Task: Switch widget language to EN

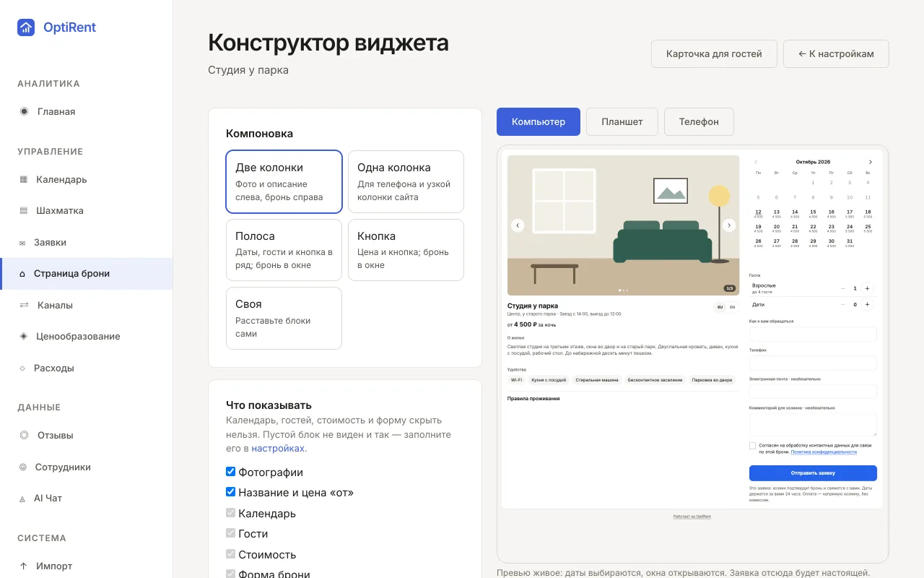Action: tap(733, 307)
